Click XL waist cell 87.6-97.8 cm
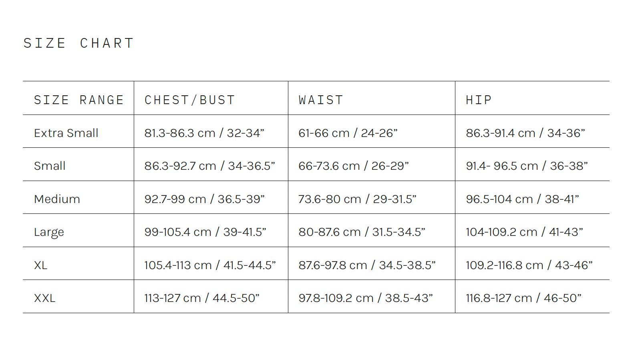The height and width of the screenshot is (342, 644). point(367,265)
